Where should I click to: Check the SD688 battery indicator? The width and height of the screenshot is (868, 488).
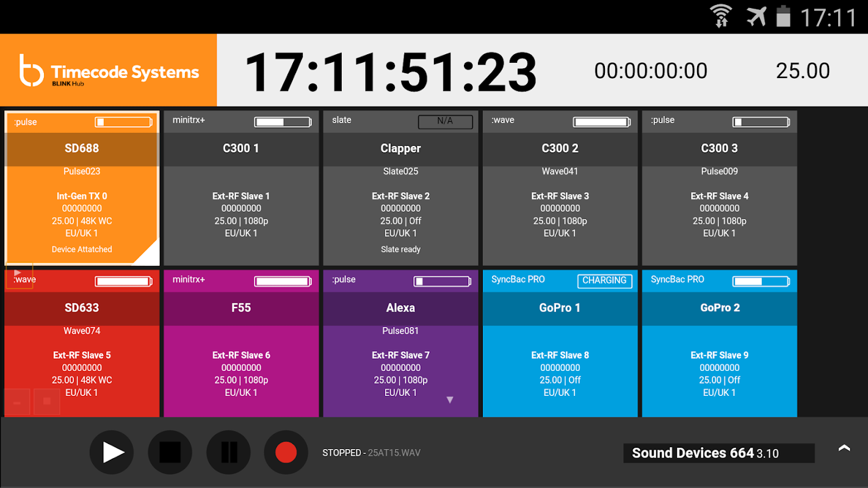click(x=124, y=122)
